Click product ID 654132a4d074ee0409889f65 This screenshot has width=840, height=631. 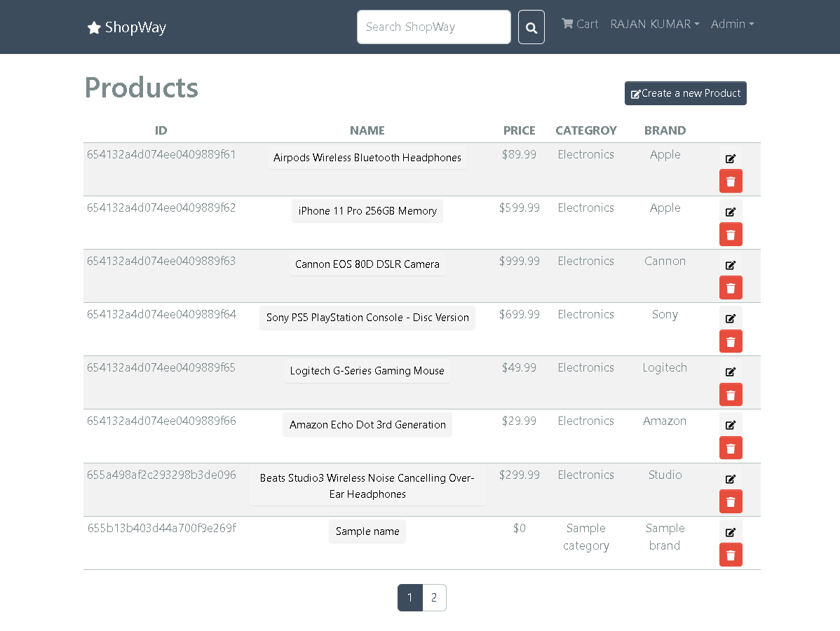[161, 367]
